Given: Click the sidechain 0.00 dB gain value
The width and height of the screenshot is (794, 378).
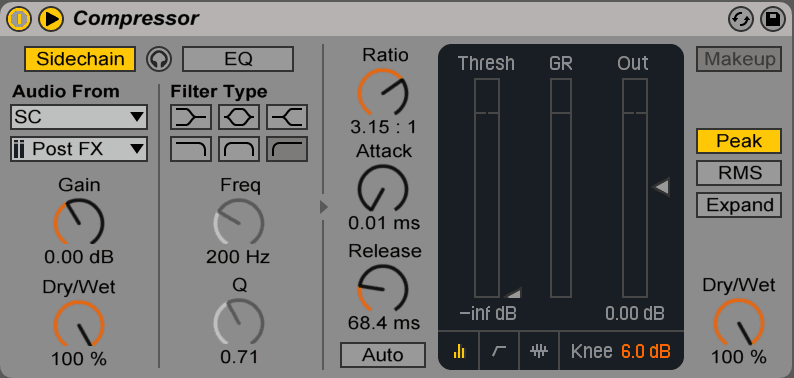Looking at the screenshot, I should [79, 257].
